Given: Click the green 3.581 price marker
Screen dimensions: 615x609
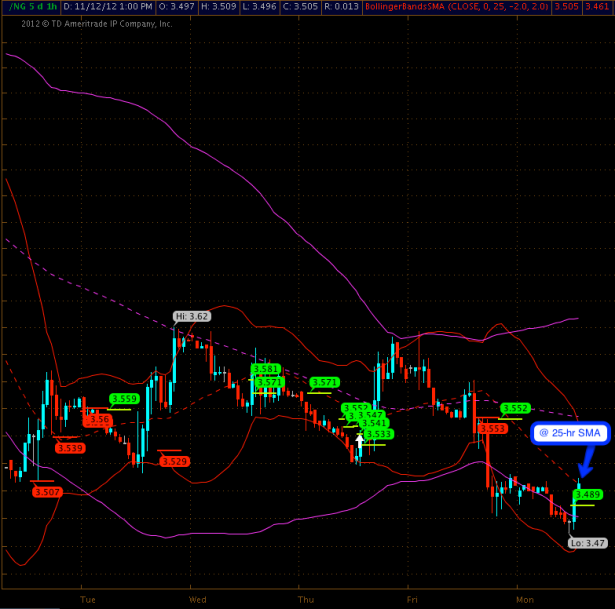Looking at the screenshot, I should point(267,369).
